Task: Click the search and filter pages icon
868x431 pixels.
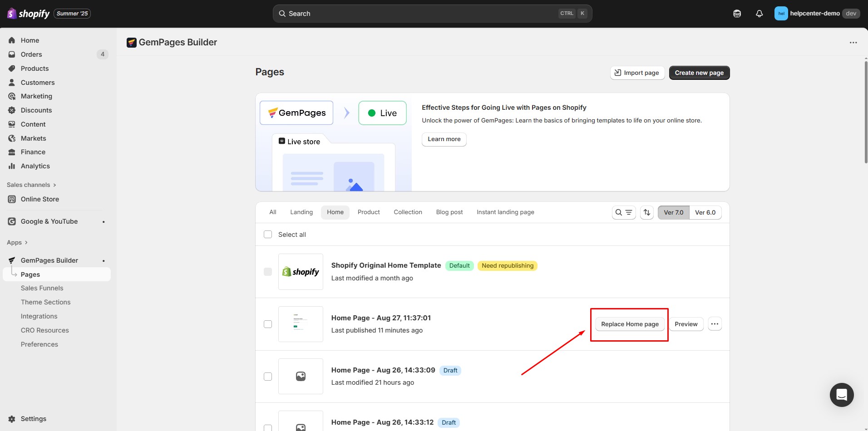Action: pos(624,212)
